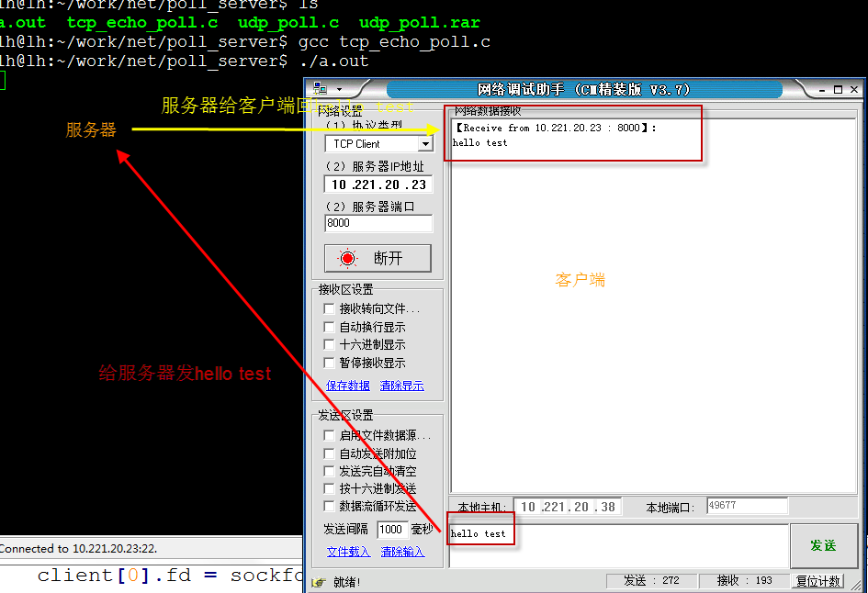Enable 接收转向文件 checkbox
This screenshot has width=868, height=593.
329,308
